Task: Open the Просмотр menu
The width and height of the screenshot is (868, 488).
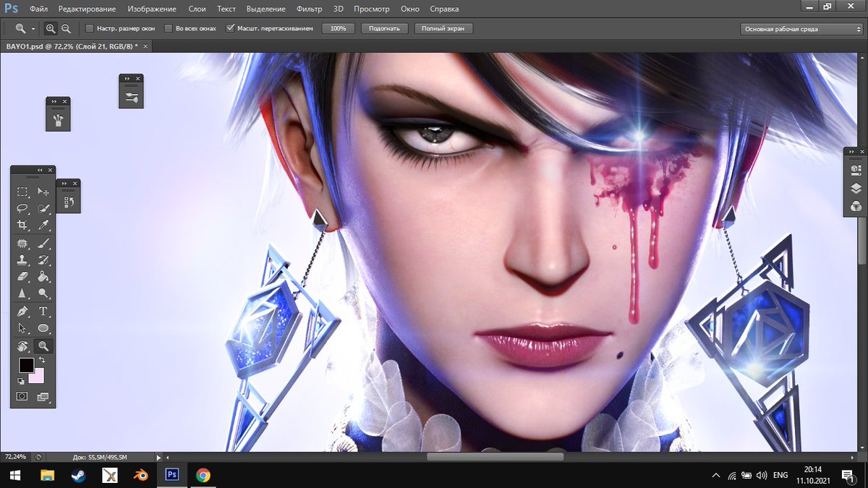Action: click(372, 9)
